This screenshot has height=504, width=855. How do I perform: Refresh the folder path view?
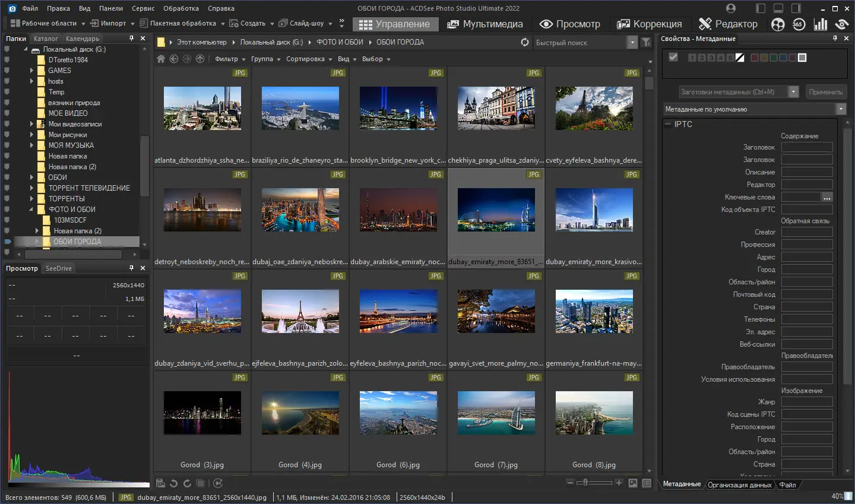click(x=524, y=42)
